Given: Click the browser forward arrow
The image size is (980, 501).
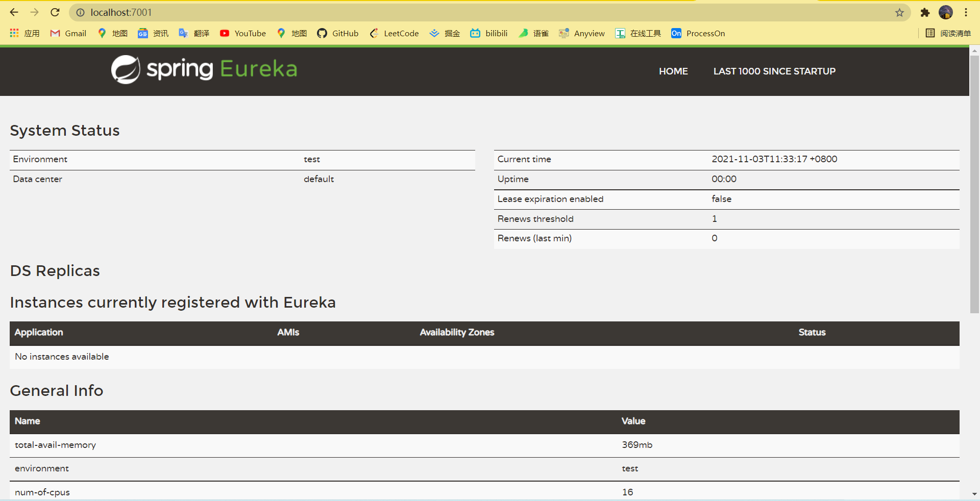Looking at the screenshot, I should point(34,12).
